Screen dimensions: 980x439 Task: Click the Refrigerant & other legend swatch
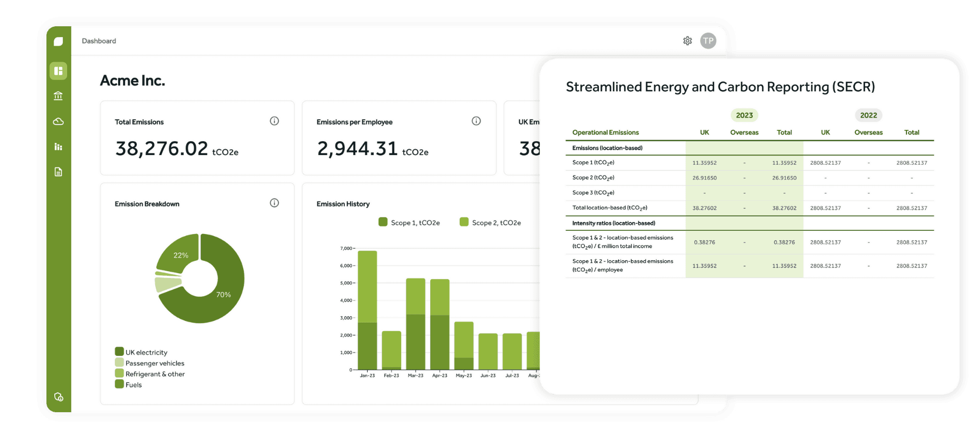pos(119,373)
